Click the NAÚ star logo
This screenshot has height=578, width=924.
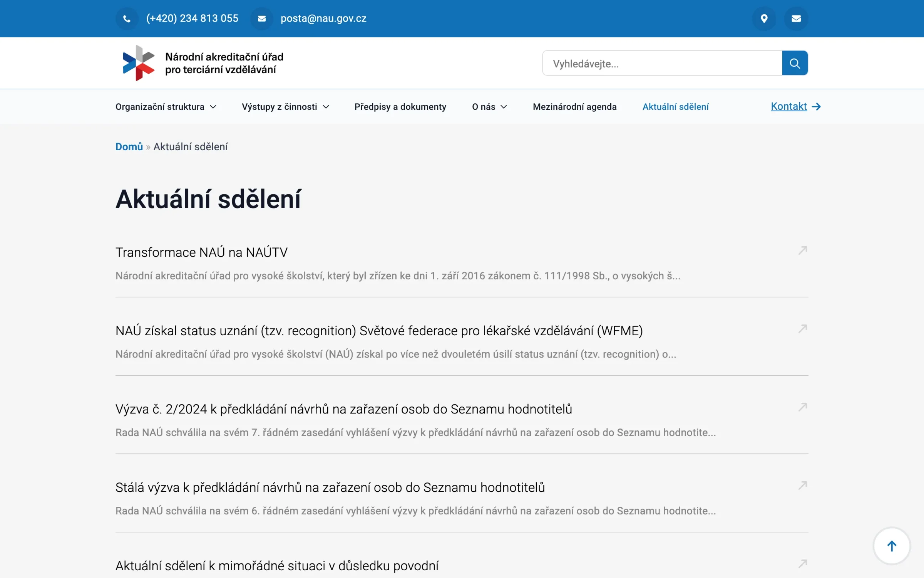139,63
